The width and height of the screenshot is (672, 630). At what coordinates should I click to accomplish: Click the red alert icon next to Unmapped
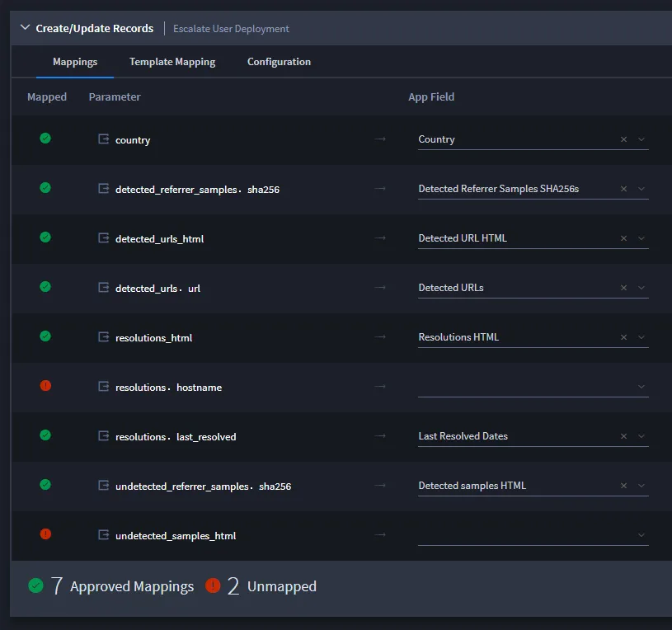213,585
